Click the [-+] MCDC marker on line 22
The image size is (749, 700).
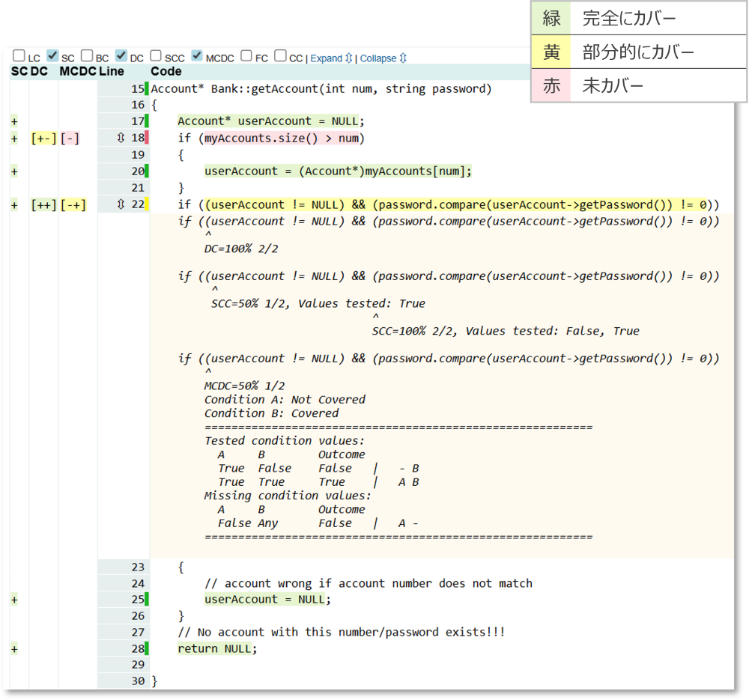(x=73, y=204)
